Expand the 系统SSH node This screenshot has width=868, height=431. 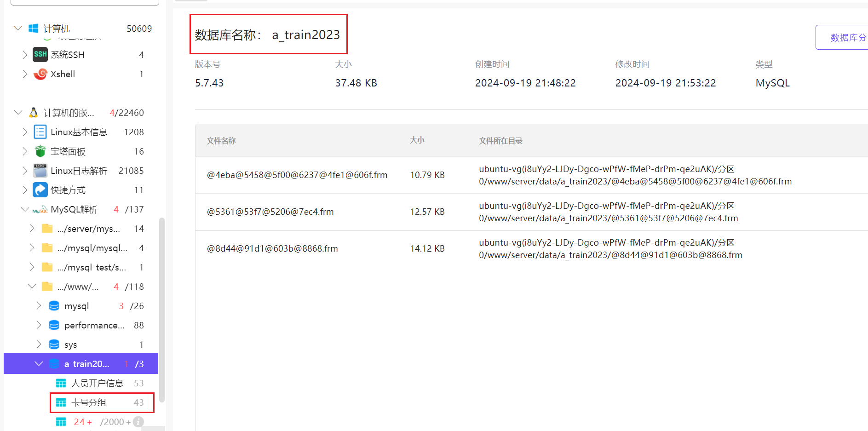25,55
